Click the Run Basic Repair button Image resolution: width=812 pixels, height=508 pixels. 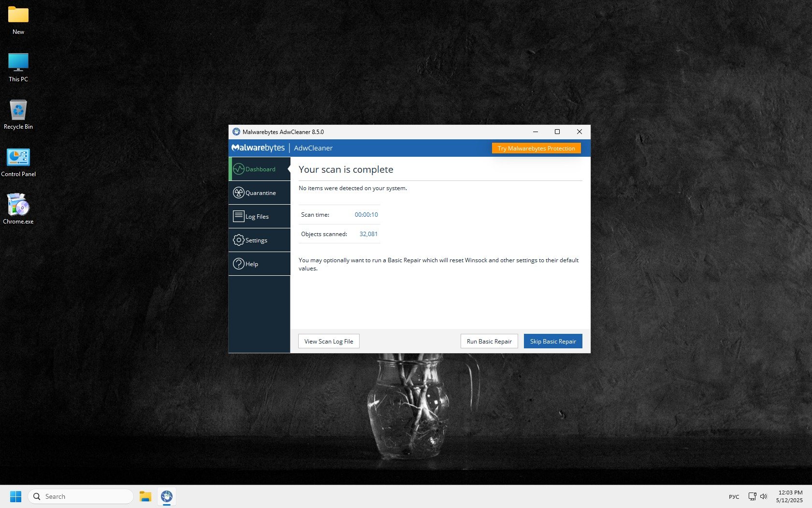tap(489, 341)
